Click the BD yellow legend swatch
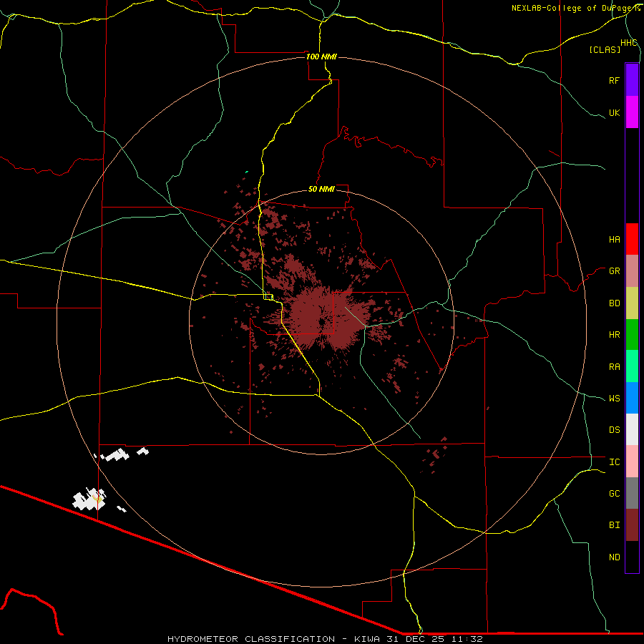Viewport: 644px width, 644px height. tap(632, 303)
